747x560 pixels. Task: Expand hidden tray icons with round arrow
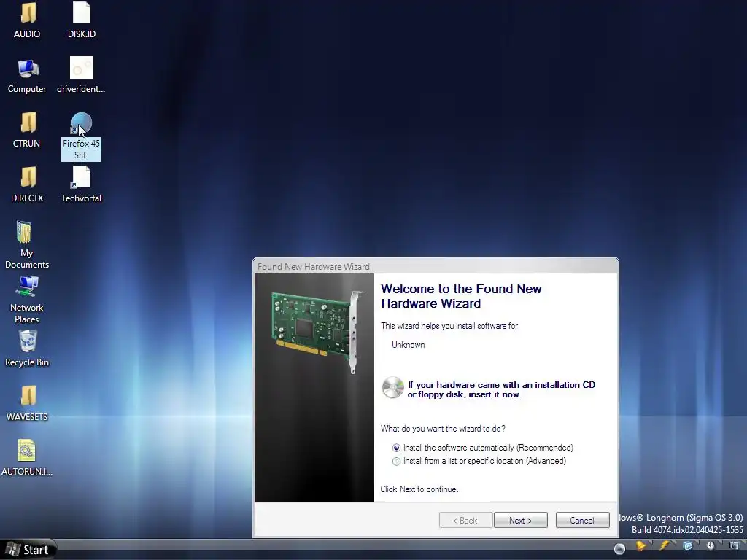(x=619, y=549)
